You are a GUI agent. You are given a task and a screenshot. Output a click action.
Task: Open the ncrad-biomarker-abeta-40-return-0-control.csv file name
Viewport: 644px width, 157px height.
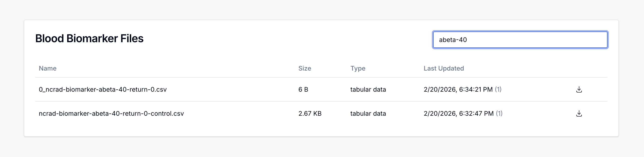(x=111, y=113)
